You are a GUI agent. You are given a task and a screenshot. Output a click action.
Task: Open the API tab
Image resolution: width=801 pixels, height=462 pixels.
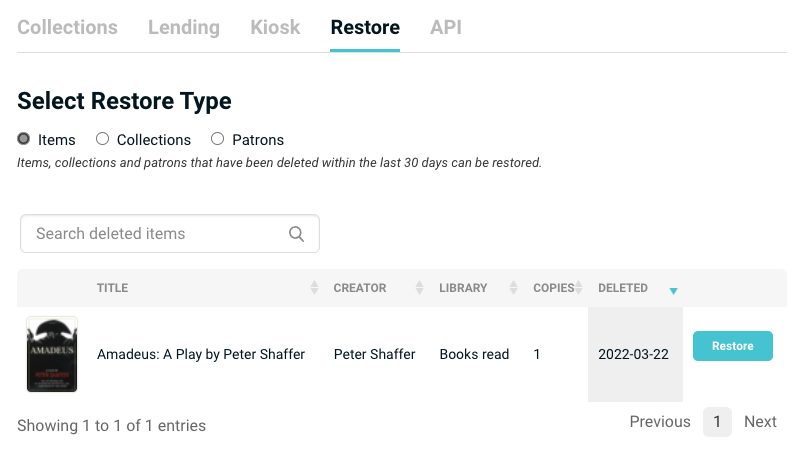click(x=446, y=27)
